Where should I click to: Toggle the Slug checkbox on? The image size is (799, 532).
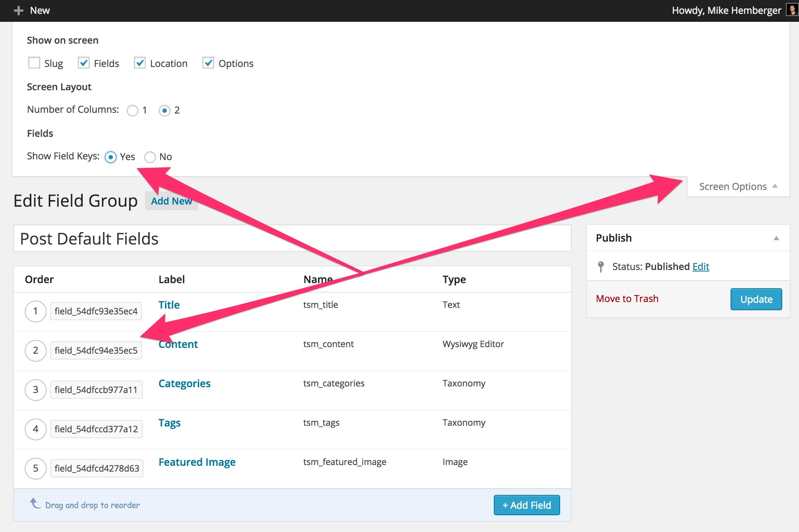34,63
